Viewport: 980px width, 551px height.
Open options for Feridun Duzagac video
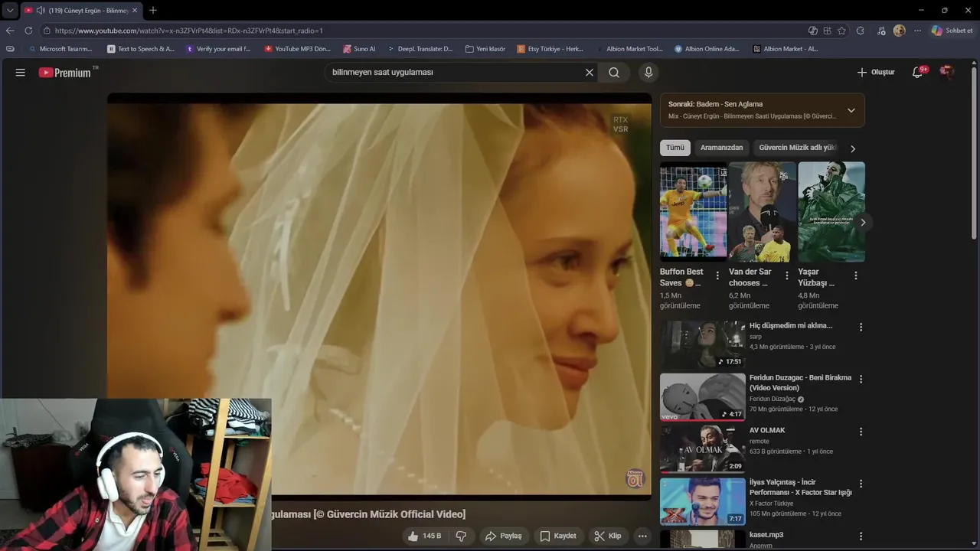861,379
